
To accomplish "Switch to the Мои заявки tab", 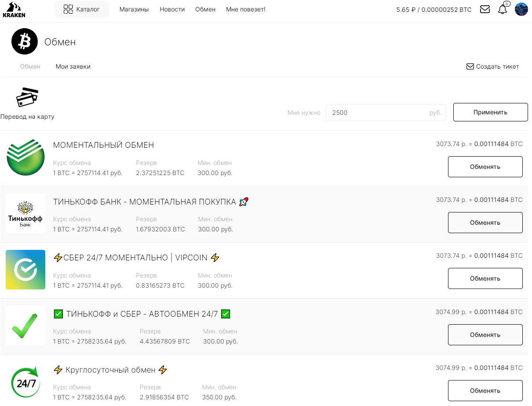I will (x=73, y=66).
